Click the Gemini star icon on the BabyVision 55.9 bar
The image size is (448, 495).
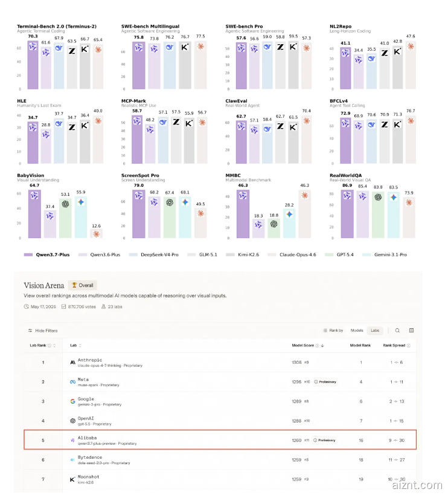(81, 202)
